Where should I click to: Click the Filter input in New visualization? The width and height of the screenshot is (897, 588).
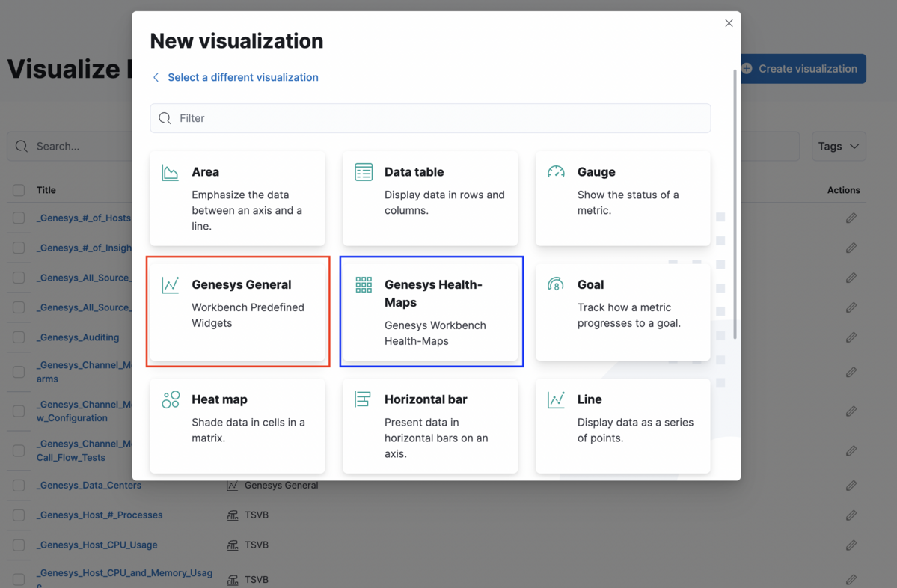coord(430,118)
